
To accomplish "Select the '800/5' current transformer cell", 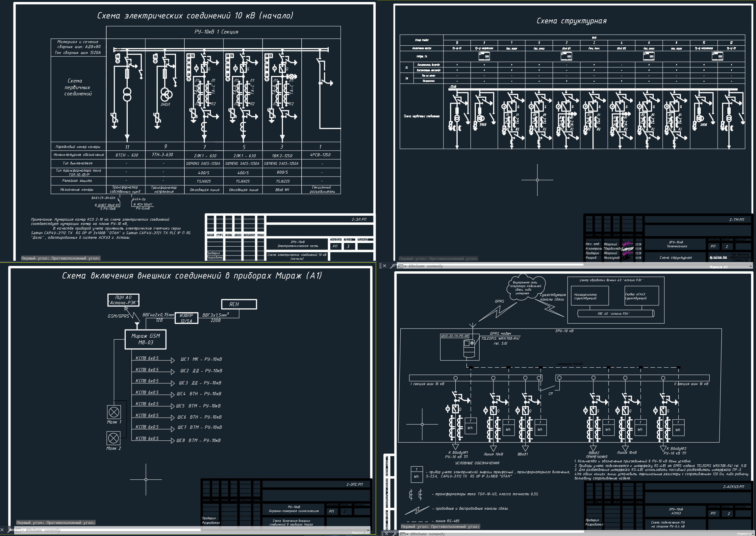I will pos(282,172).
